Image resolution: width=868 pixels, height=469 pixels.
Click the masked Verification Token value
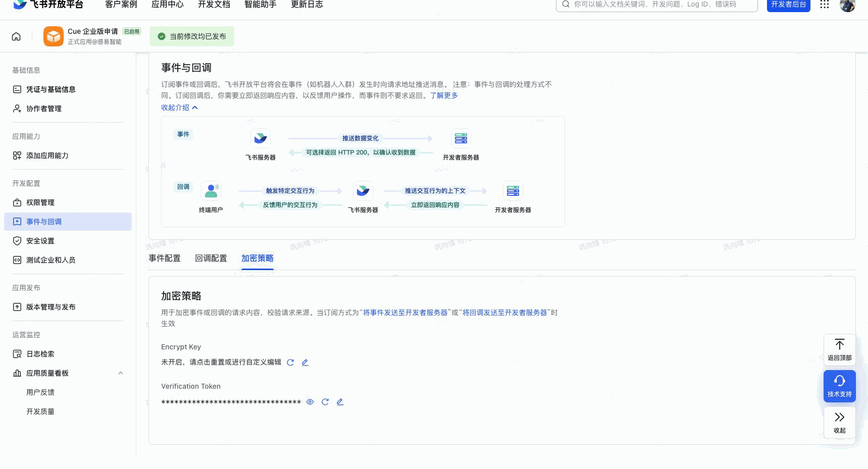tap(231, 402)
